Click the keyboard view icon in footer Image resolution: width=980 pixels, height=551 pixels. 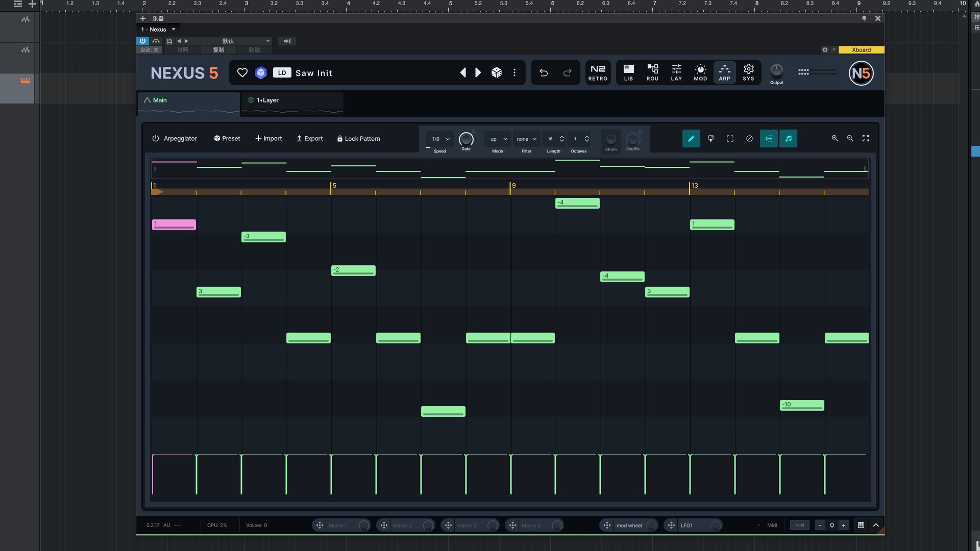[x=861, y=525]
